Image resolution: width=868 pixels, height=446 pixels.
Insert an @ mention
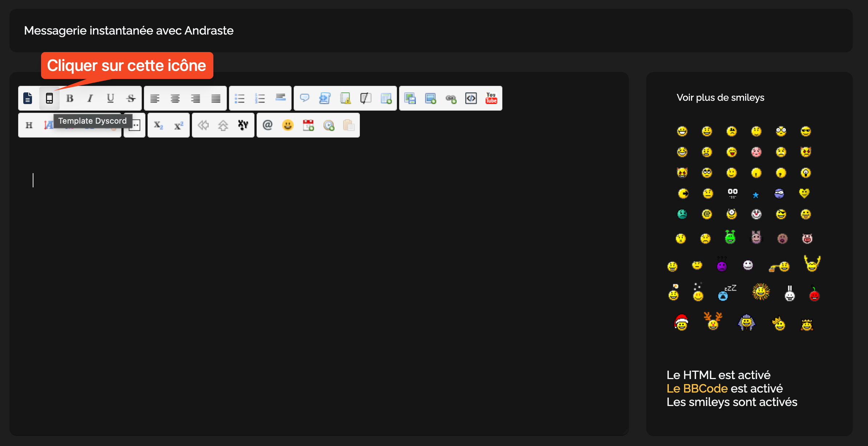coord(268,125)
